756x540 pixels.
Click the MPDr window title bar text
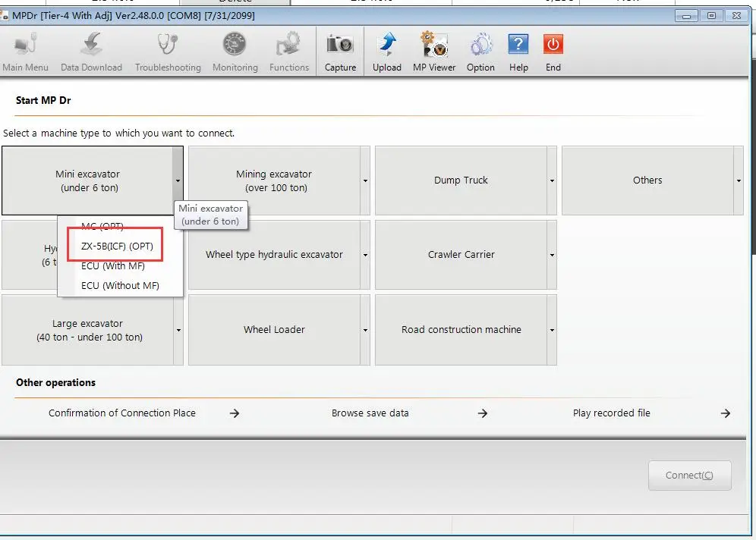134,15
